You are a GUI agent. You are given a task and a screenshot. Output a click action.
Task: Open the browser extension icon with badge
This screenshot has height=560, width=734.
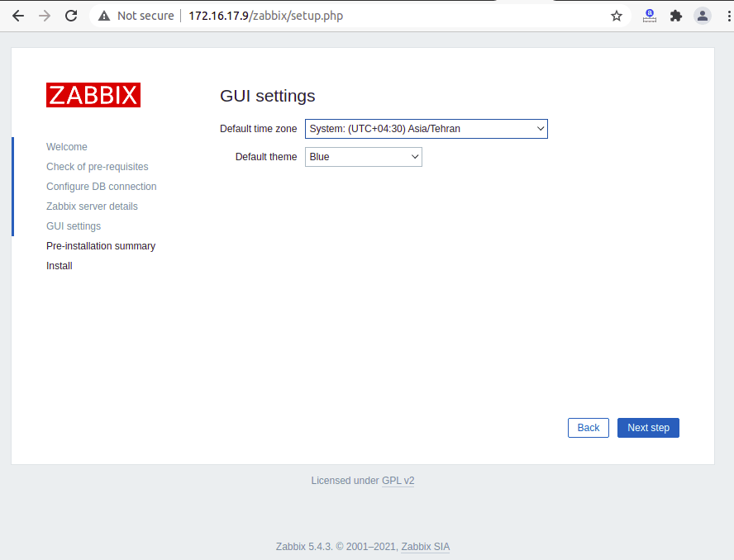649,16
